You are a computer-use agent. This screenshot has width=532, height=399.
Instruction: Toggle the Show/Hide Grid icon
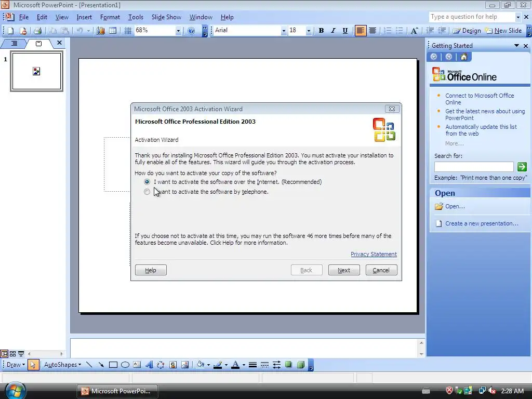(x=128, y=31)
